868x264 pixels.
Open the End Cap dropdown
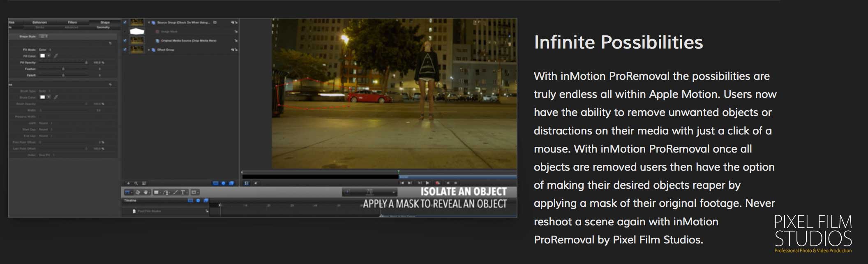tap(46, 136)
